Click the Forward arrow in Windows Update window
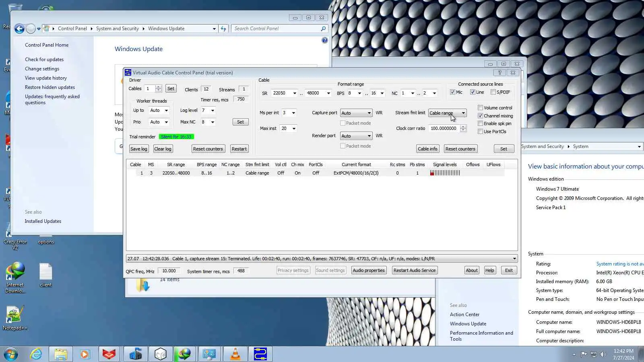The width and height of the screenshot is (644, 362). [31, 29]
